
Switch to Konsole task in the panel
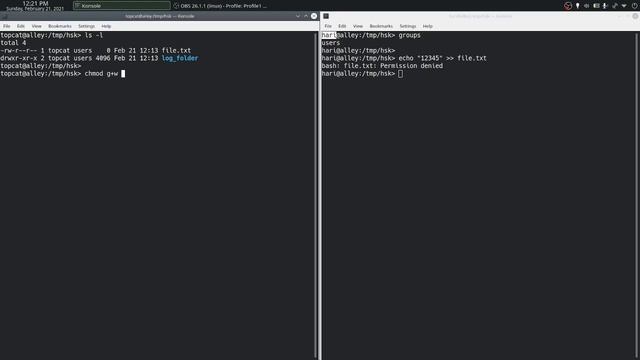122,6
